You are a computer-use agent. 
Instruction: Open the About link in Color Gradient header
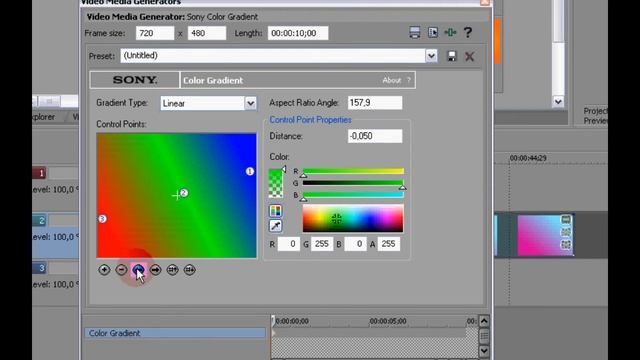coord(391,80)
